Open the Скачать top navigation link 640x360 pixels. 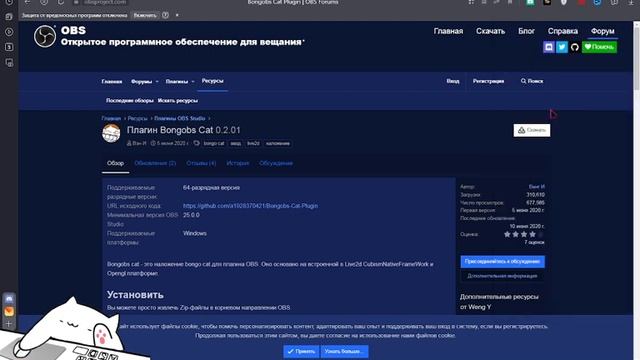click(x=490, y=31)
